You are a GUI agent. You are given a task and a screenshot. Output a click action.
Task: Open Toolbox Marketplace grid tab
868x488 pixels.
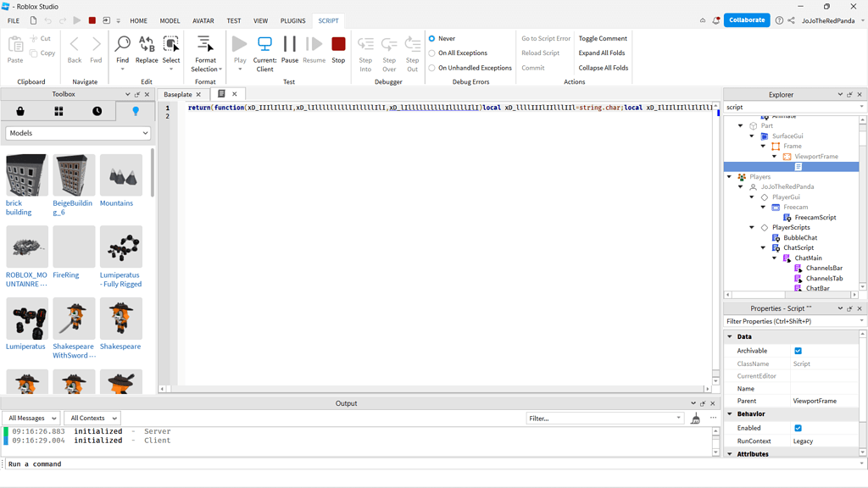(x=58, y=111)
